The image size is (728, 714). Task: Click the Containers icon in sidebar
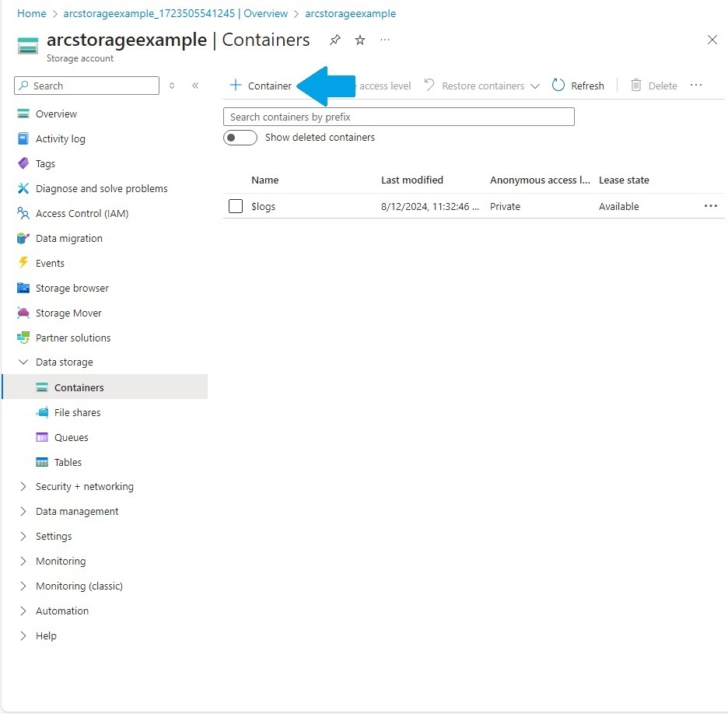(42, 387)
